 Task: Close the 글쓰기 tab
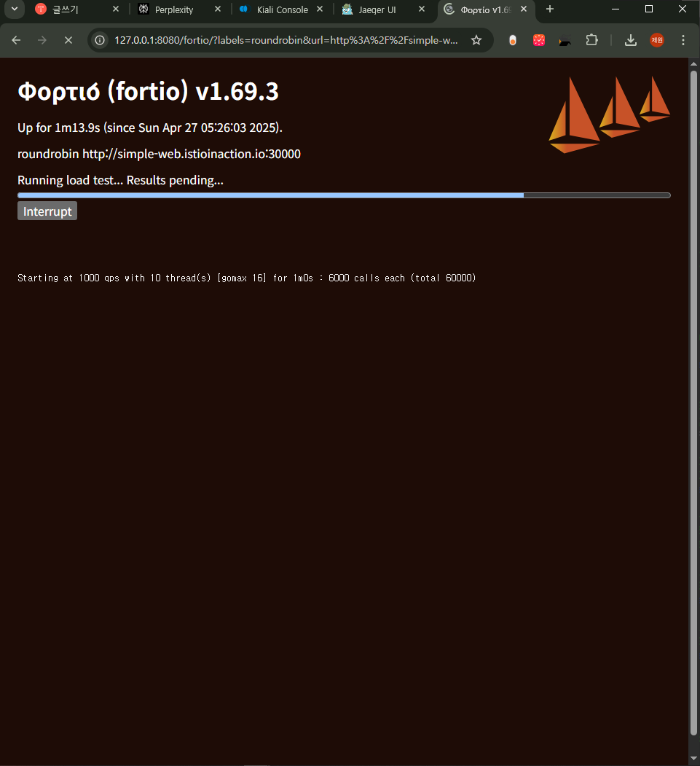click(x=116, y=9)
